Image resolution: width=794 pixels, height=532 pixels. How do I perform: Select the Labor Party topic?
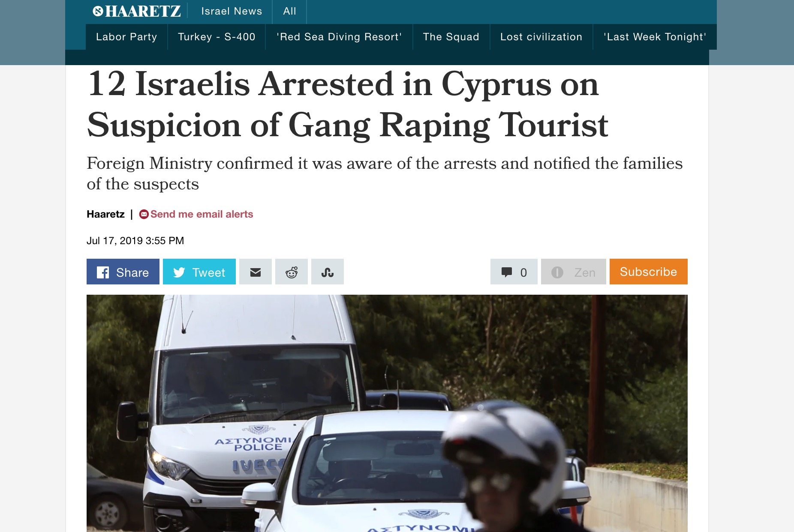point(126,37)
